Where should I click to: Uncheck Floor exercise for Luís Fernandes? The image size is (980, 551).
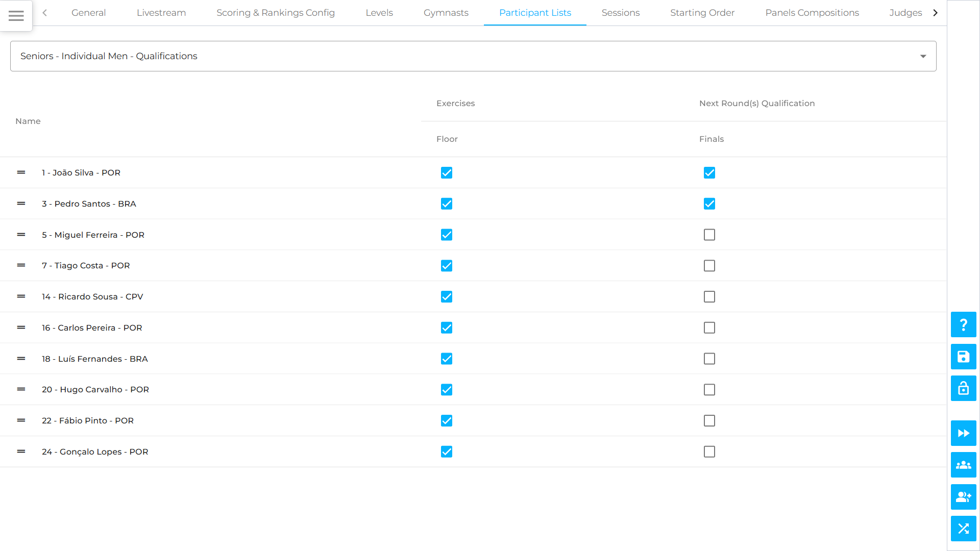[447, 359]
